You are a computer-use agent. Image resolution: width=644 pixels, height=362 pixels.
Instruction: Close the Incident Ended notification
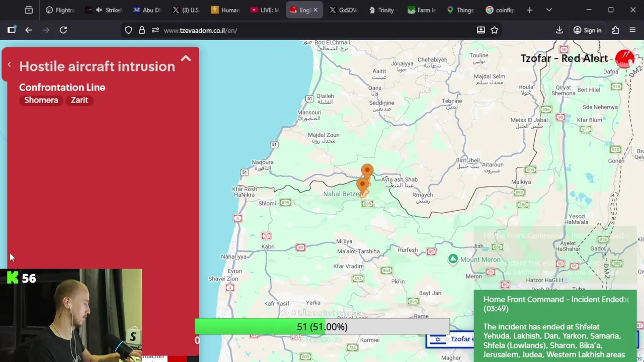[x=626, y=300]
